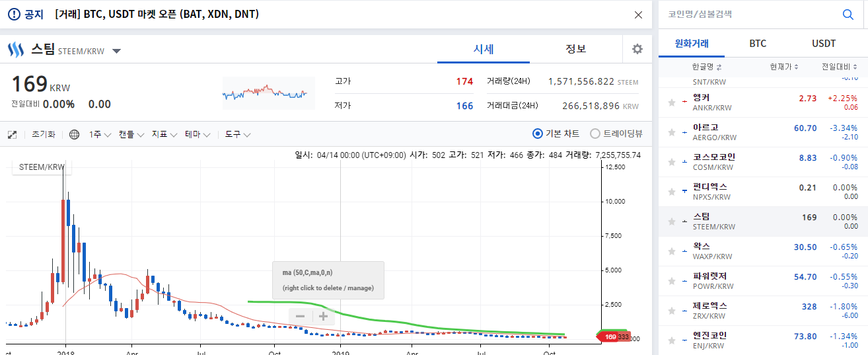This screenshot has height=355, width=868.
Task: Favorite the 파워렛저 POWR/KRW row
Action: [x=672, y=281]
